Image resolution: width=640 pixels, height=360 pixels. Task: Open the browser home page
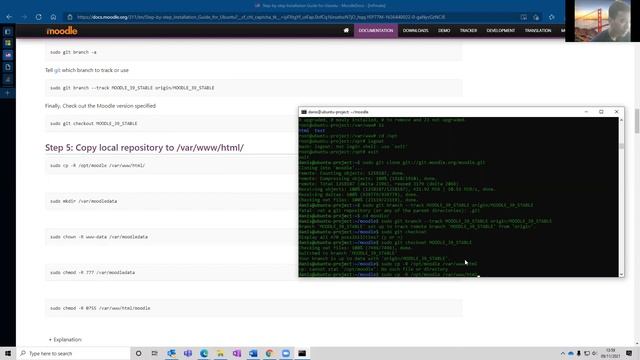(53, 17)
